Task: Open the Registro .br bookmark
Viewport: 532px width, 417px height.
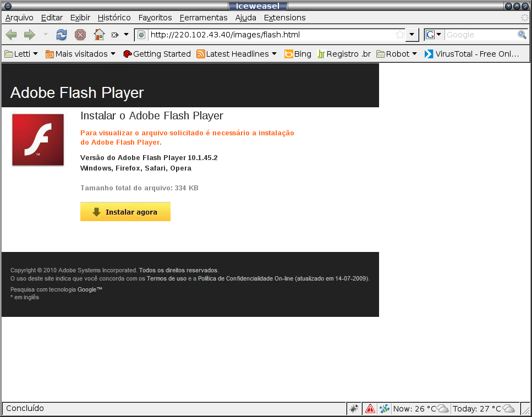Action: coord(344,54)
